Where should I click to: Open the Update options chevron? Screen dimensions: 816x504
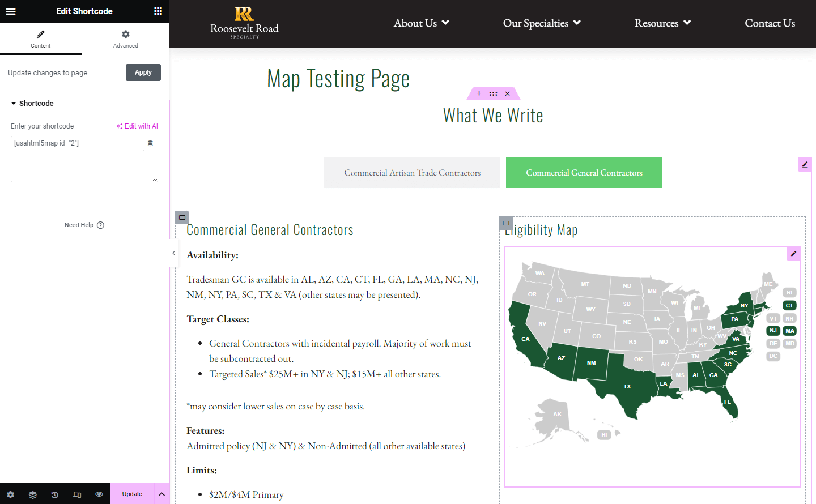(161, 494)
